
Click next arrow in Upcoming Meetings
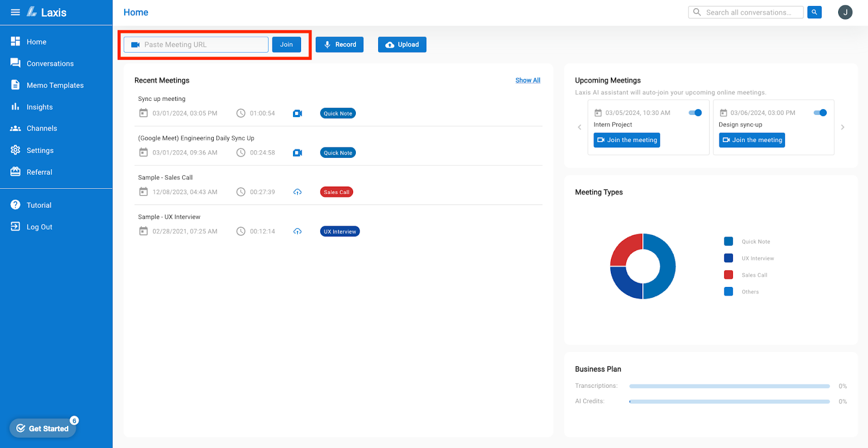(843, 127)
